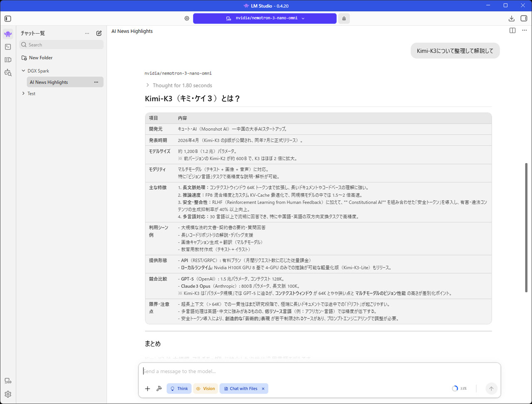
Task: Open the nvidia/nemotron-3-nano-omni model selector
Action: (265, 18)
